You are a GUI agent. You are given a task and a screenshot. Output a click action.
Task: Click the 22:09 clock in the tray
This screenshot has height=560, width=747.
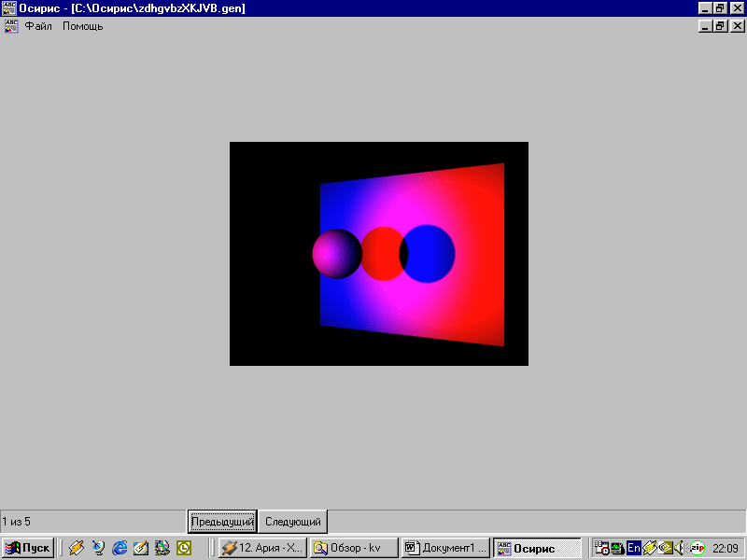tap(726, 548)
